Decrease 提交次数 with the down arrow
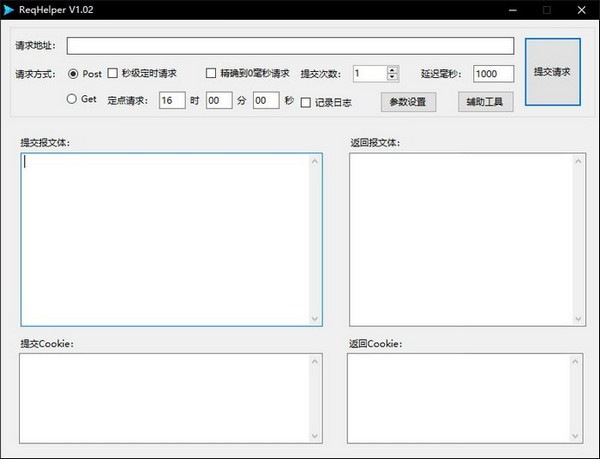 392,77
